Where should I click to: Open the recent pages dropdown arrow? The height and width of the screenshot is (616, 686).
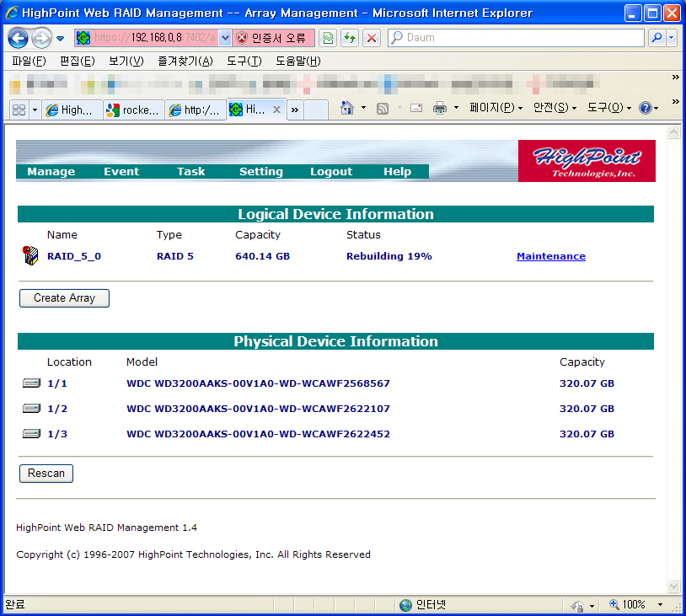point(61,39)
